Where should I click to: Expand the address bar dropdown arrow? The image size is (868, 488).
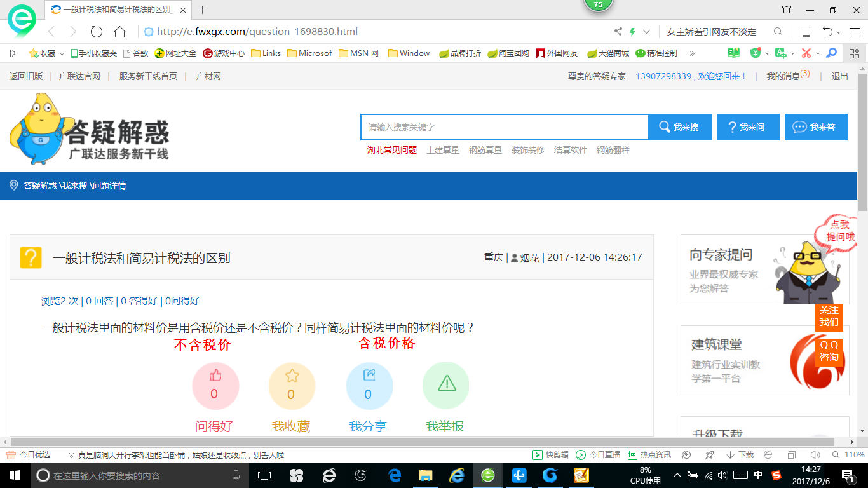click(x=647, y=32)
